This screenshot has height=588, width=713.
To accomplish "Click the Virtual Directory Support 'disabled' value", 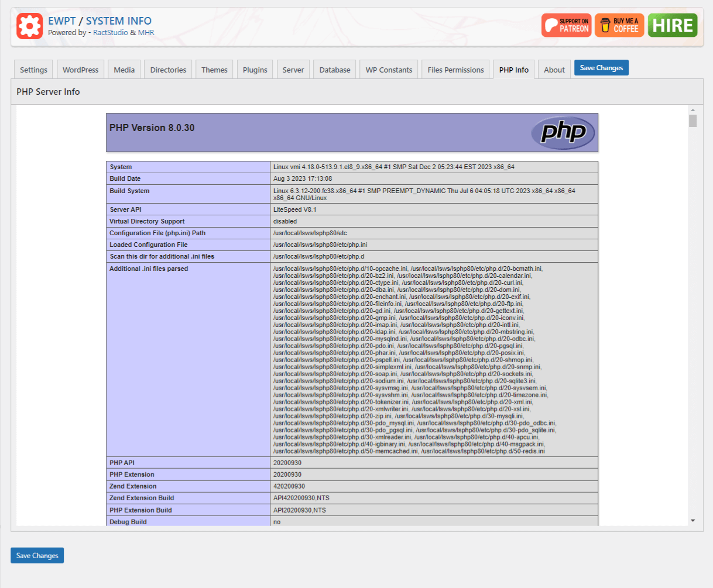I will coord(285,221).
